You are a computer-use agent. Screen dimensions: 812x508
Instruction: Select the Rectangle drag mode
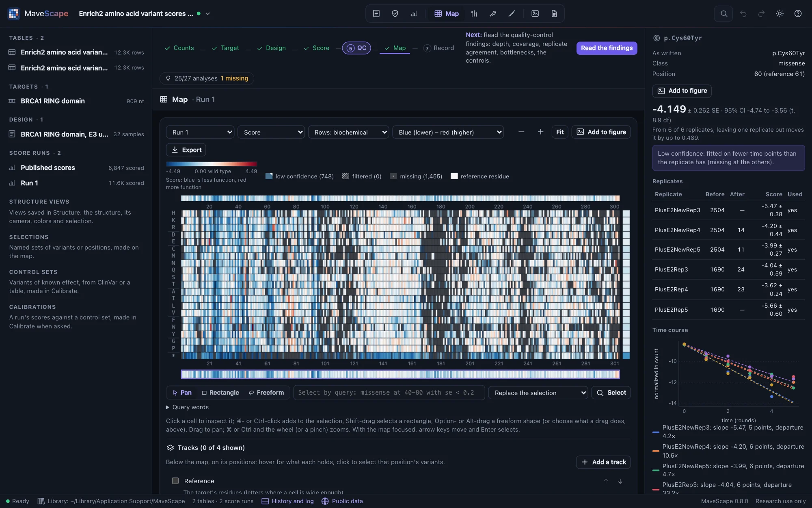click(220, 393)
